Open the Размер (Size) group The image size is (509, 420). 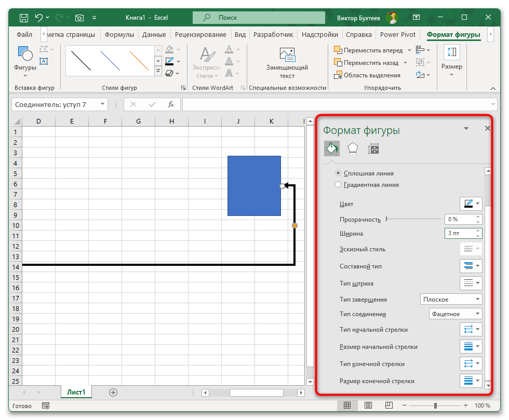tap(451, 61)
